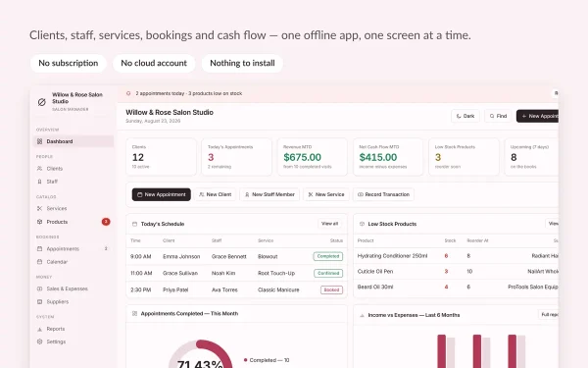Click Hydrating Conditioner 250ml product row
This screenshot has width=588, height=368.
[x=456, y=256]
